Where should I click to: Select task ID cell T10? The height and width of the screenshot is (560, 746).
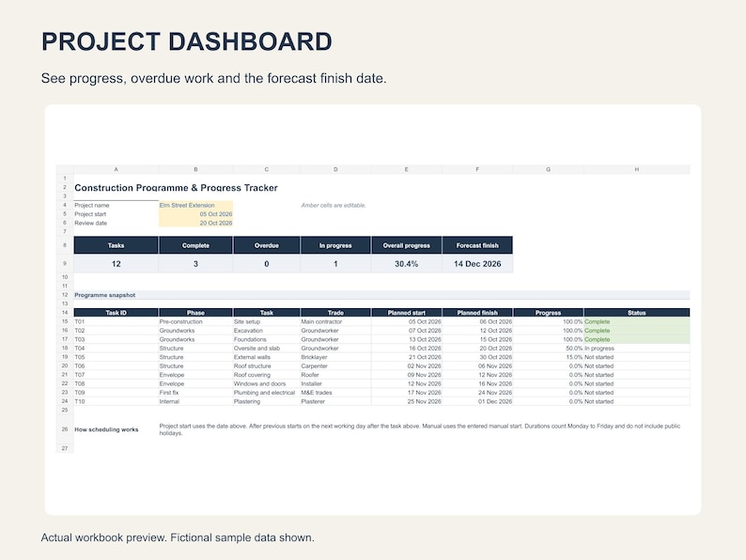pos(117,401)
